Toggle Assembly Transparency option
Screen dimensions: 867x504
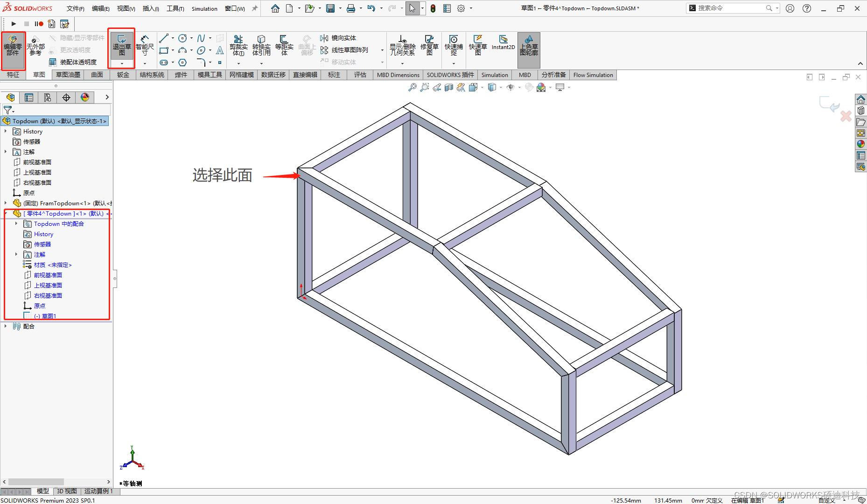coord(73,62)
